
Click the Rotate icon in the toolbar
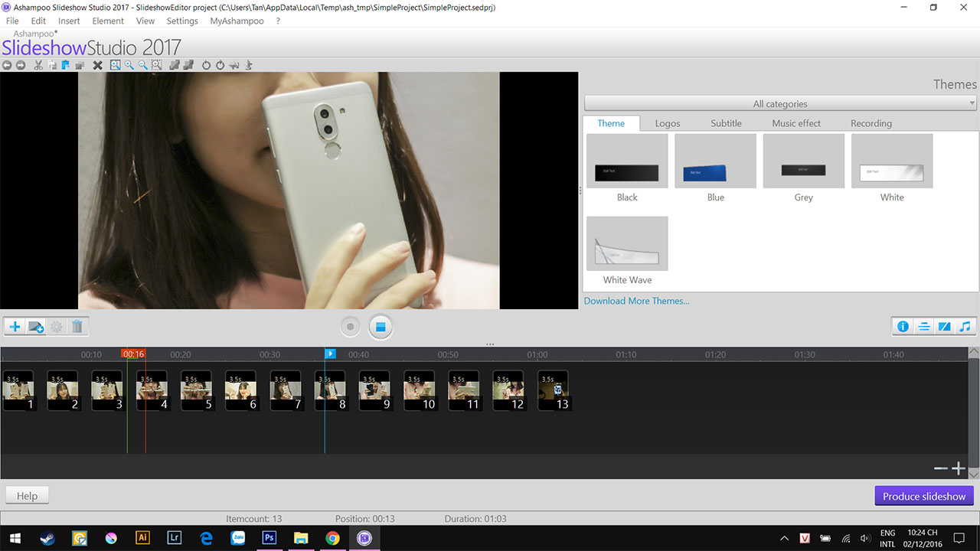pyautogui.click(x=207, y=65)
